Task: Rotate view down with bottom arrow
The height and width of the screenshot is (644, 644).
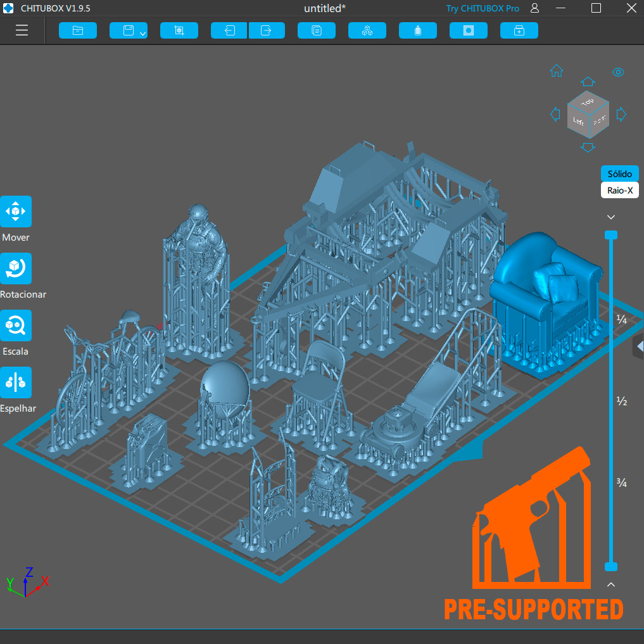Action: coord(588,148)
